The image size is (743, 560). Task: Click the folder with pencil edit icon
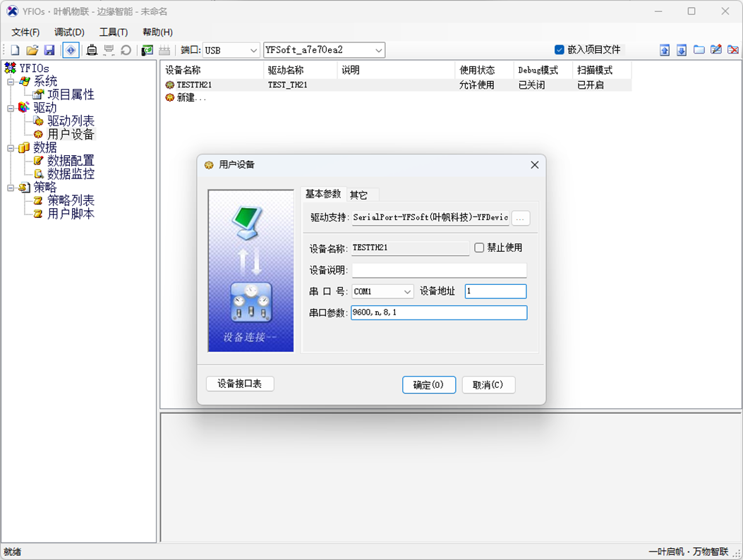point(716,49)
